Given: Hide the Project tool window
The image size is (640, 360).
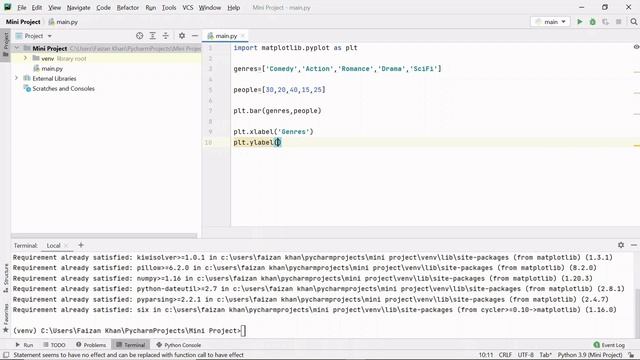Looking at the screenshot, I should click(x=195, y=36).
